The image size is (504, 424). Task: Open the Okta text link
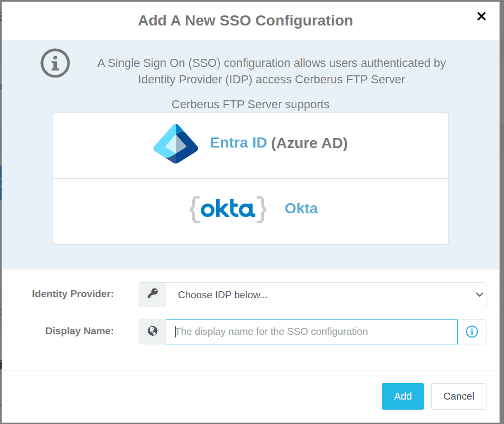click(301, 209)
